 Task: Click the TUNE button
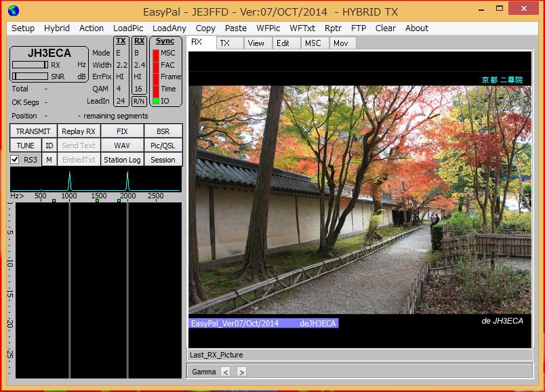coord(26,146)
